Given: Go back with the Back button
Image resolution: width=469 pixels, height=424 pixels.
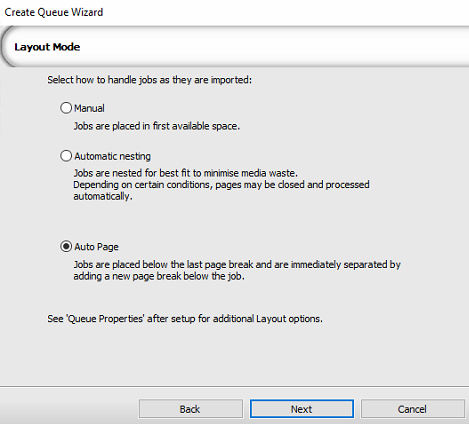Looking at the screenshot, I should click(191, 409).
